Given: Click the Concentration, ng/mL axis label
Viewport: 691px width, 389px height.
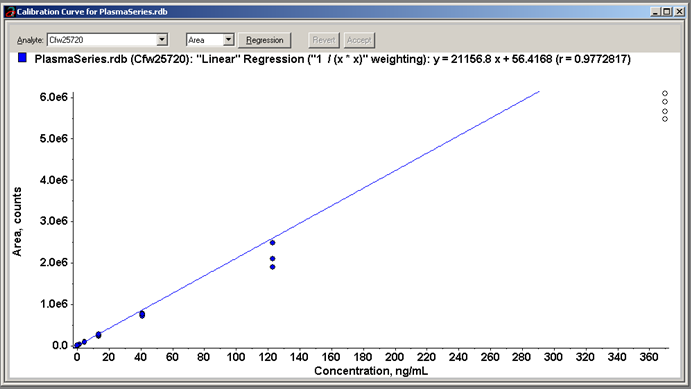Looking at the screenshot, I should pos(371,371).
